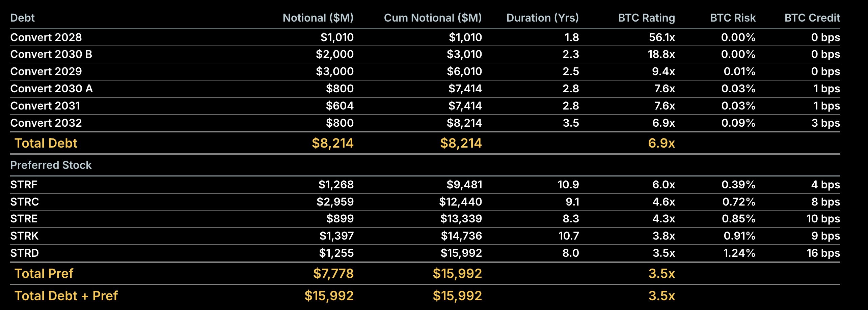
Task: Select the Convert 2032 row label
Action: [x=46, y=123]
